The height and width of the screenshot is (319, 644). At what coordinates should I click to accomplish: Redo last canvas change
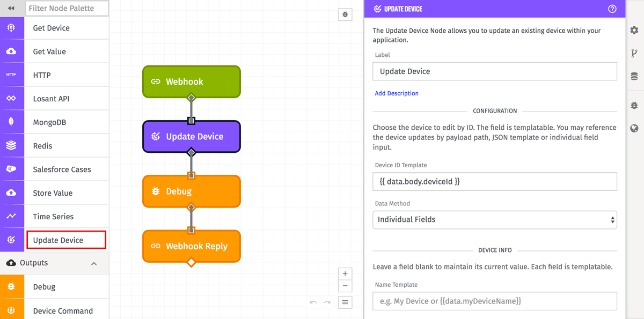(327, 302)
